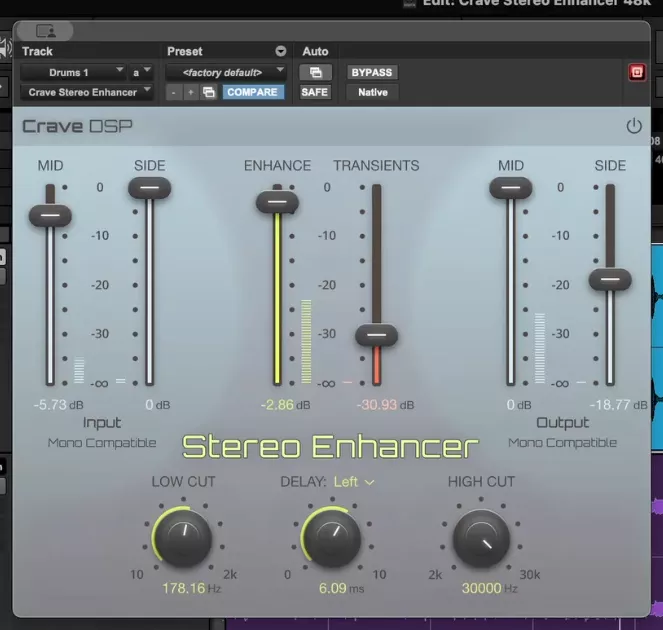
Task: Click the LOW CUT value 178.16 Hz
Action: 192,588
